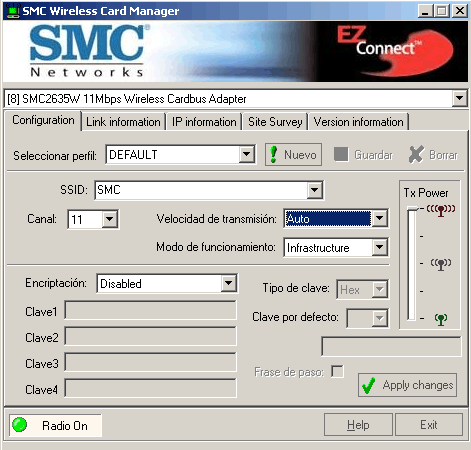Click the medium Tx Power antenna icon
The width and height of the screenshot is (471, 450).
click(x=441, y=264)
